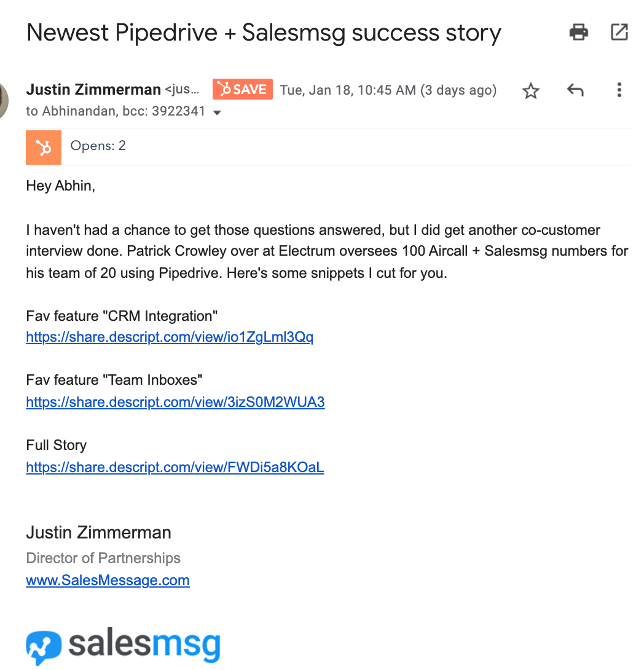The image size is (644, 670).
Task: Print this email using printer icon
Action: coord(579,32)
